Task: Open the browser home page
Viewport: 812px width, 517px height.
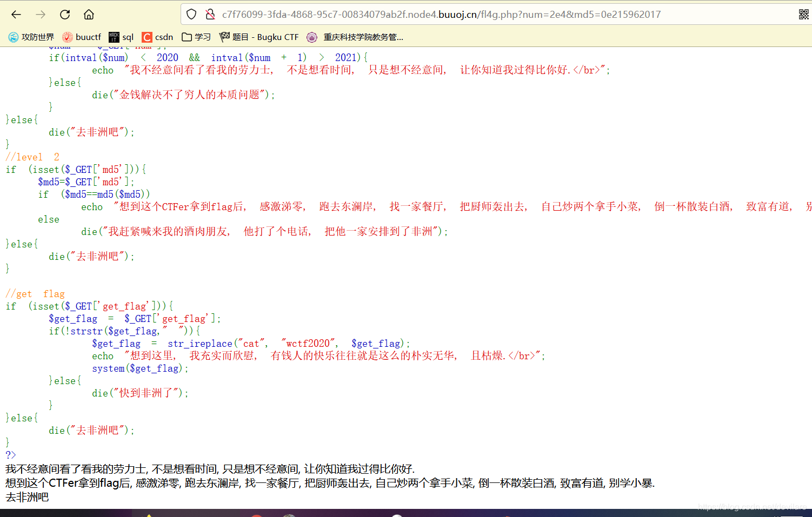Action: 89,15
